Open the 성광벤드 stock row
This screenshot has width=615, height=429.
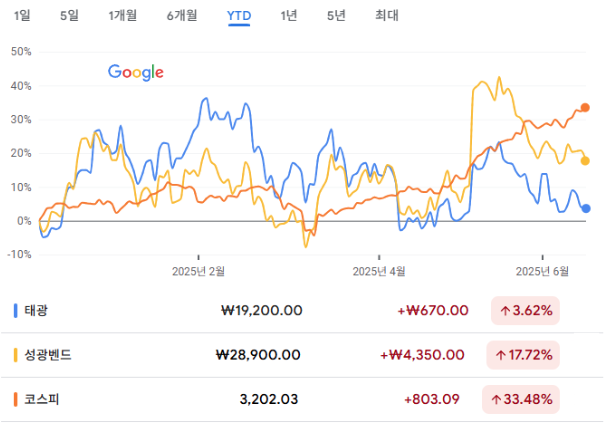(x=302, y=355)
